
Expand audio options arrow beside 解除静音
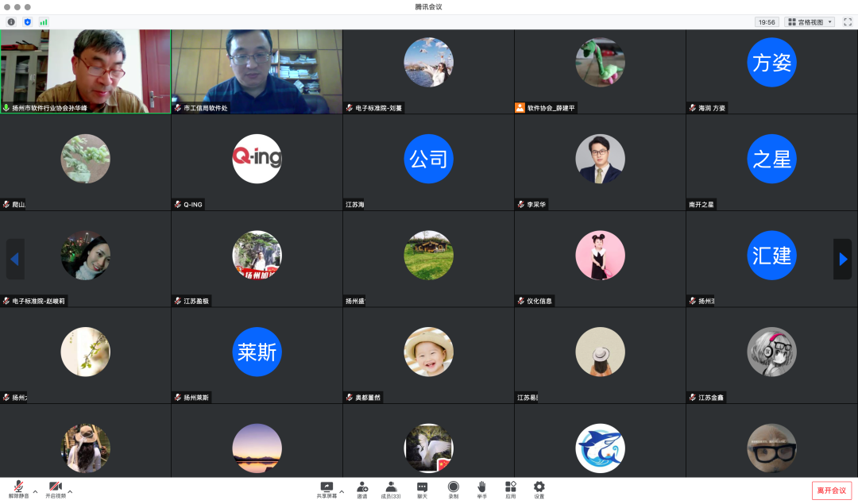35,492
